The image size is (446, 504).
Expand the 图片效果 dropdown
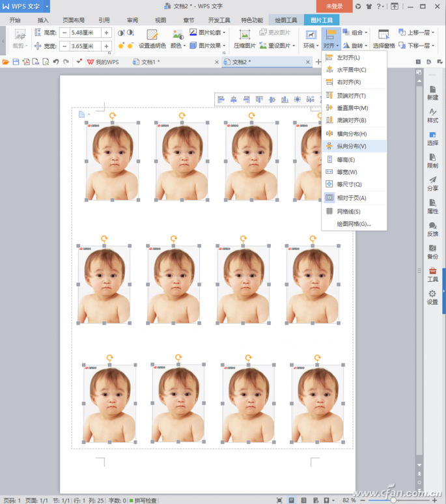pos(208,46)
